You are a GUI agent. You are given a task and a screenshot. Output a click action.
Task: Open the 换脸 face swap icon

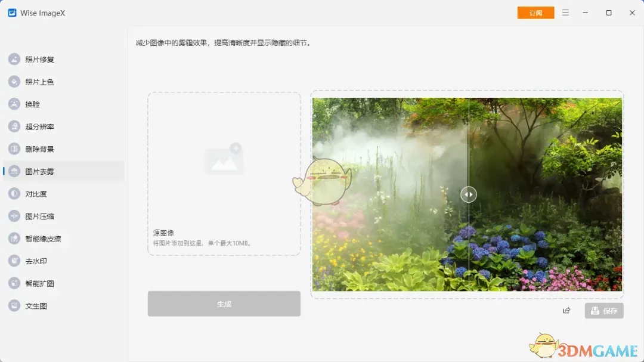tap(14, 104)
